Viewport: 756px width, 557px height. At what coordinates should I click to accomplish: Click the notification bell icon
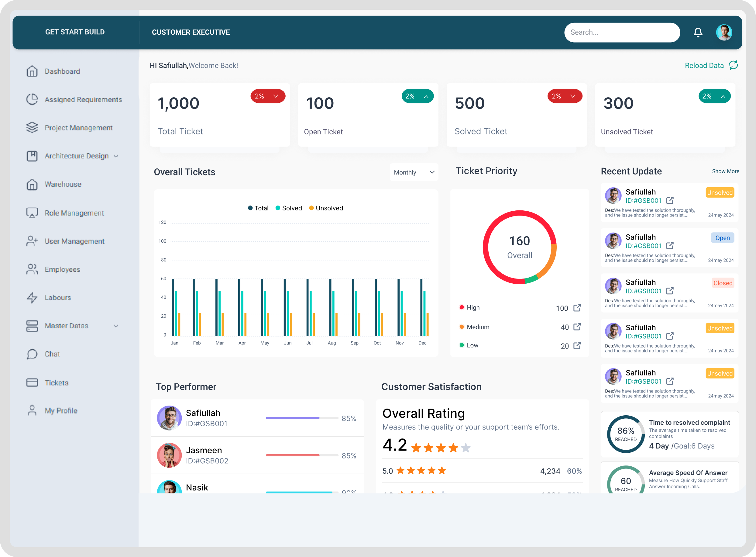(698, 32)
